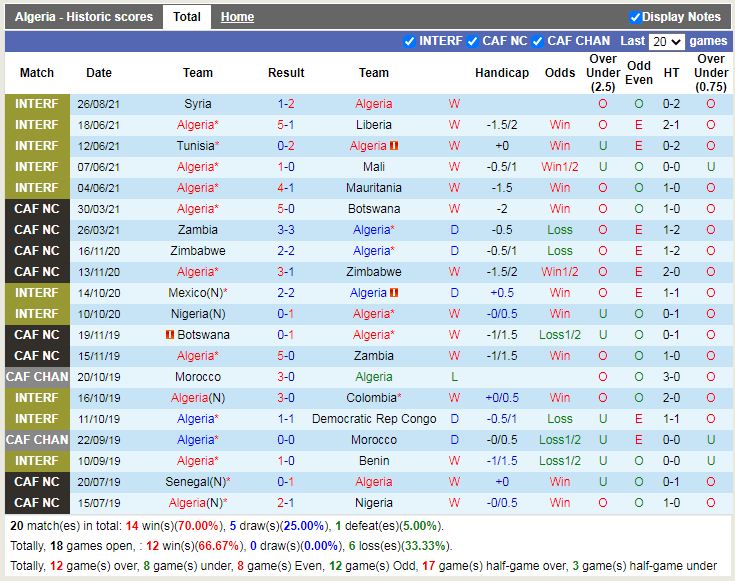Screen dimensions: 735x581
Task: Click the Senegal(N) team name
Action: pos(195,482)
